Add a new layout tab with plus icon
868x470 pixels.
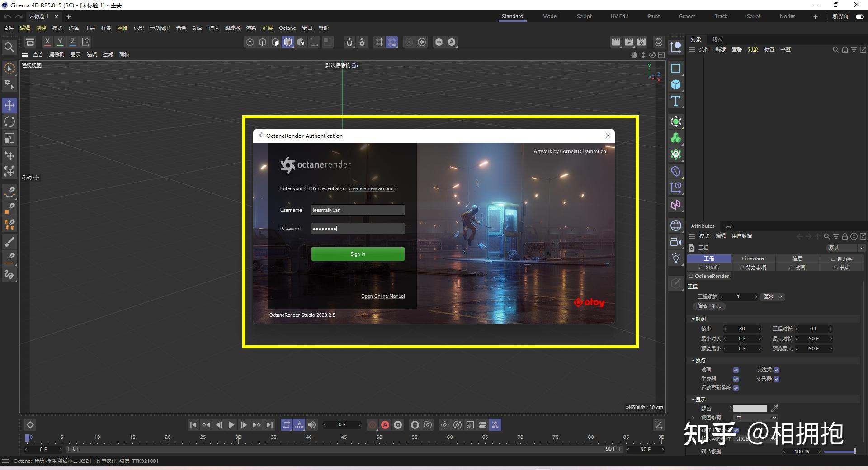point(816,16)
